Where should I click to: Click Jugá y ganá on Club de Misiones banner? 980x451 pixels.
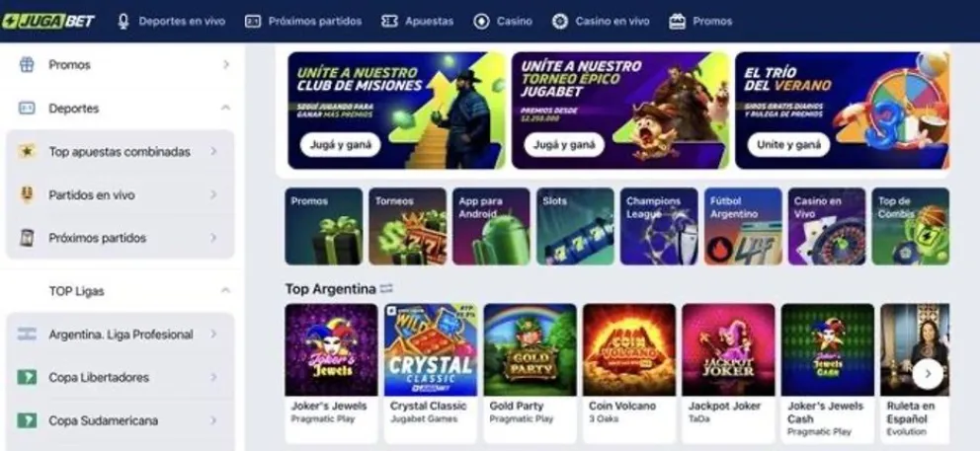pos(340,145)
